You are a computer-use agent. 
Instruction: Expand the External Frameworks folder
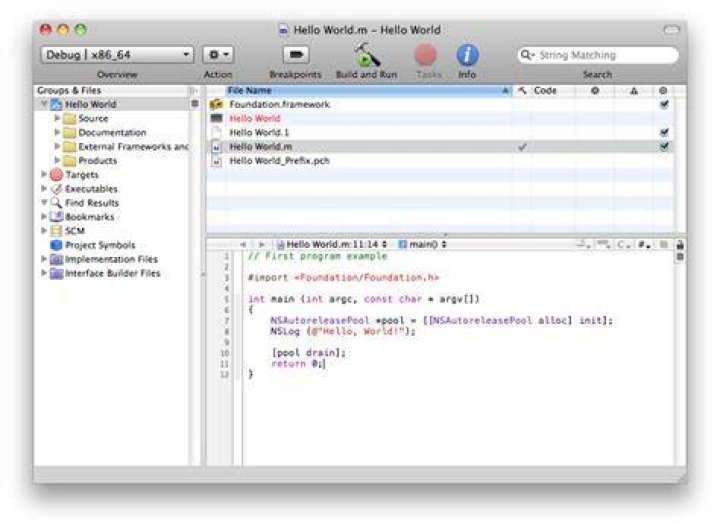click(x=57, y=146)
